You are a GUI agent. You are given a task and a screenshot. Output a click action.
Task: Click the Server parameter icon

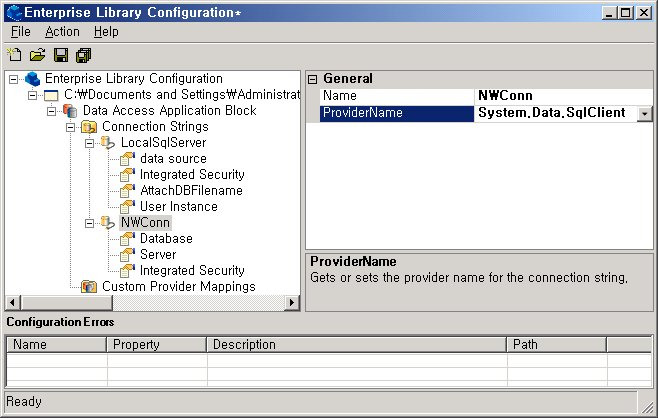(127, 254)
